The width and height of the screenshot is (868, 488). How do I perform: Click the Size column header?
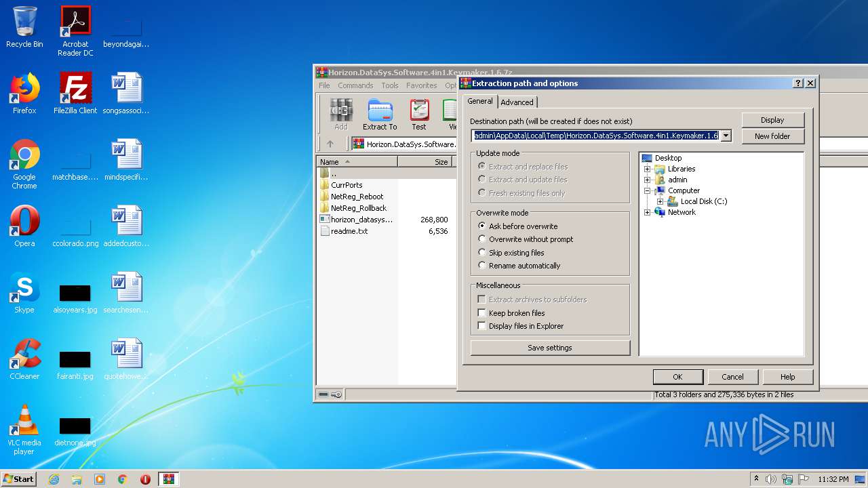point(425,162)
